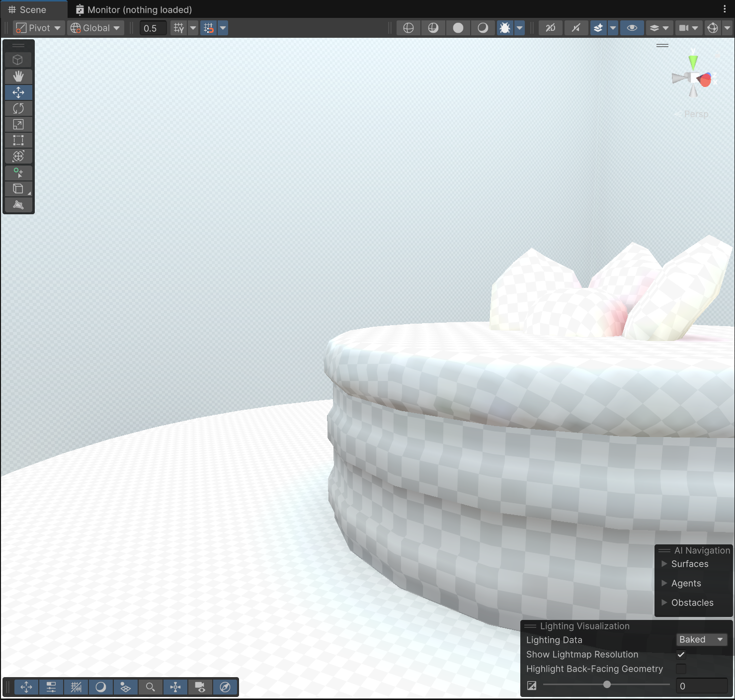Choose the crescent sphere draw mode

(x=483, y=28)
